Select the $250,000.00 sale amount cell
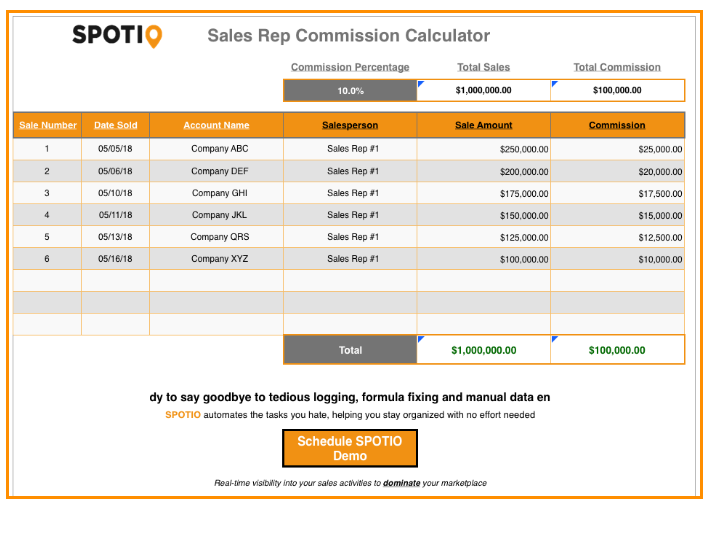 [x=483, y=149]
